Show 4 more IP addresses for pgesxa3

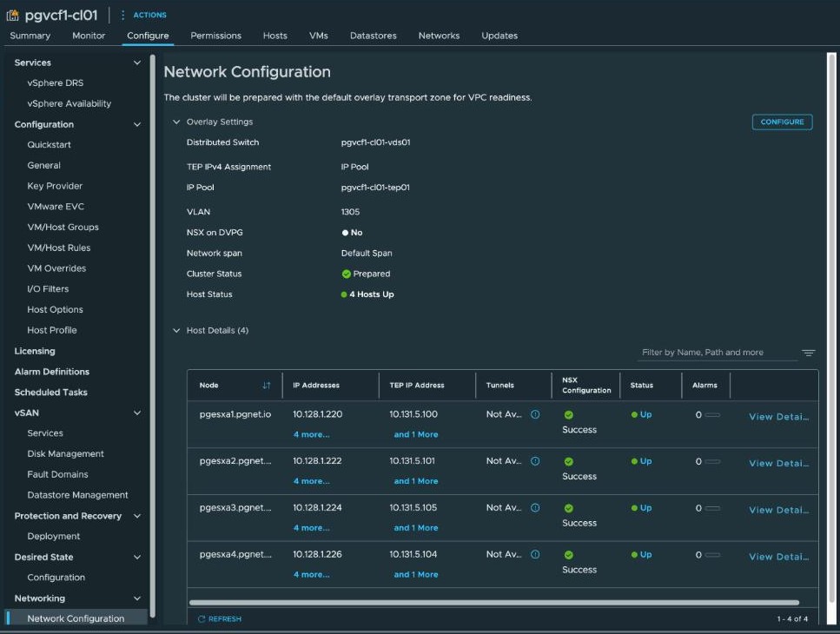point(311,527)
